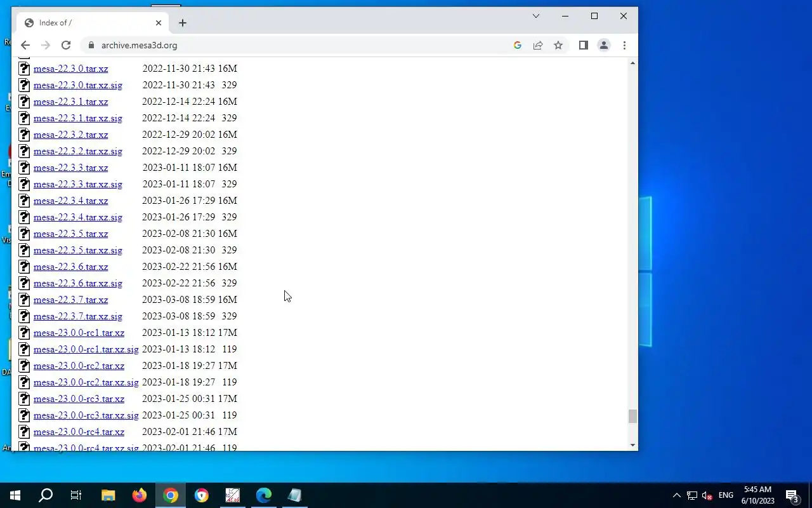The image size is (812, 508).
Task: Open mesa-23.0.0-rc1.tar.xz.sig link
Action: coord(86,349)
